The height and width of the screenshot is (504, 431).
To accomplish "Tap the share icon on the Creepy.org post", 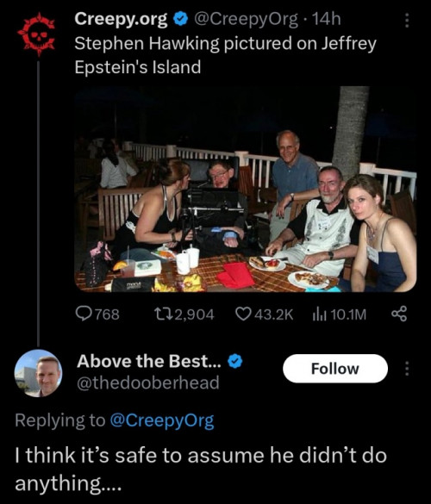I will pos(399,314).
